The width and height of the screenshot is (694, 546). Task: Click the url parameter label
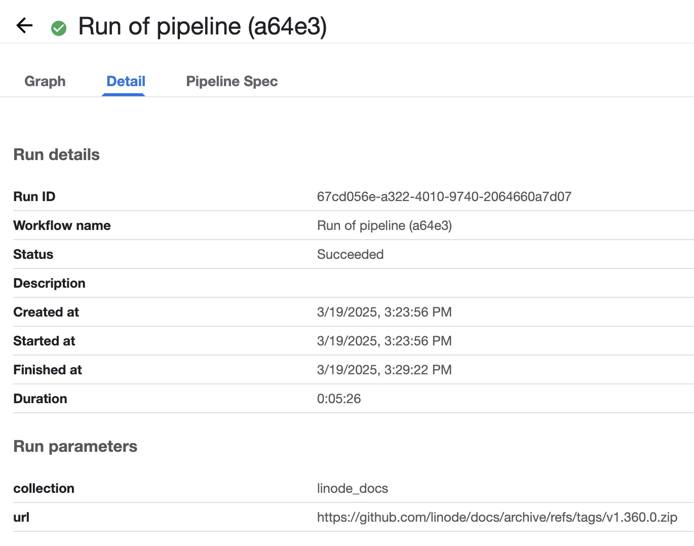coord(20,517)
